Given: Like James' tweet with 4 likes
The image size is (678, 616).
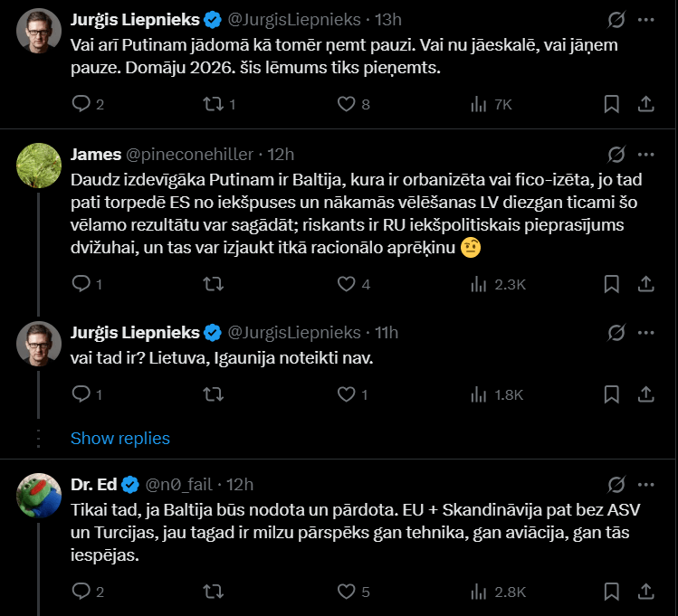Looking at the screenshot, I should tap(346, 284).
